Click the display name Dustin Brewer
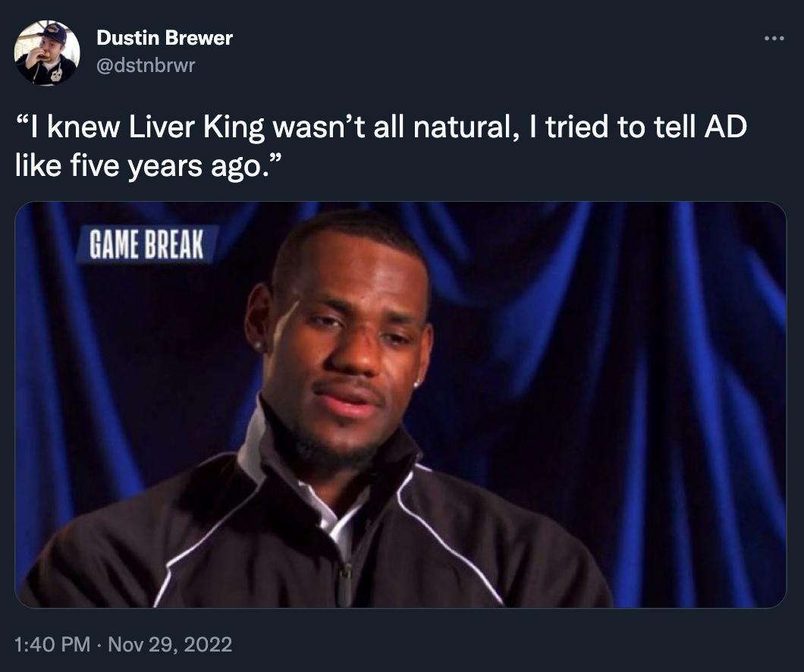This screenshot has width=804, height=672. pyautogui.click(x=165, y=38)
